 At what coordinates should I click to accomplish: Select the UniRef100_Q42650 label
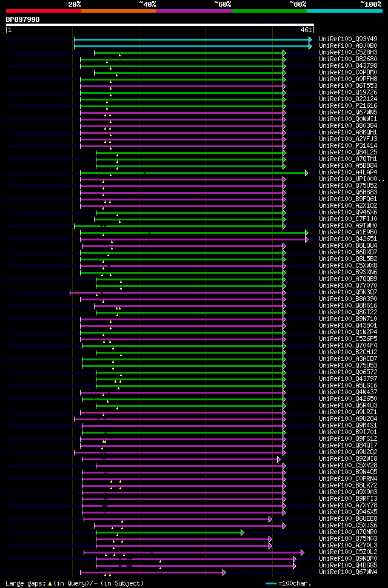point(348,398)
